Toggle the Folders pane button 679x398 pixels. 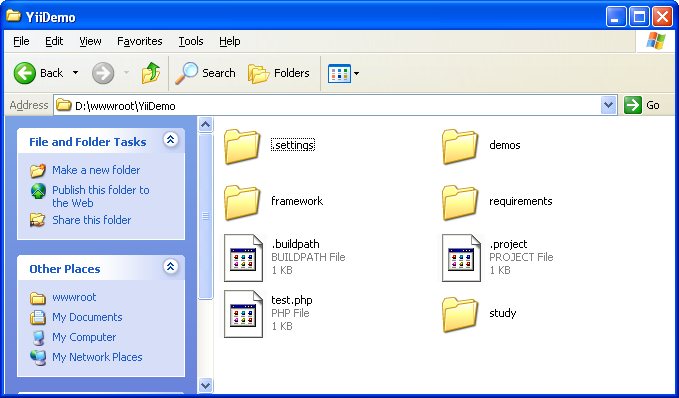click(x=278, y=73)
